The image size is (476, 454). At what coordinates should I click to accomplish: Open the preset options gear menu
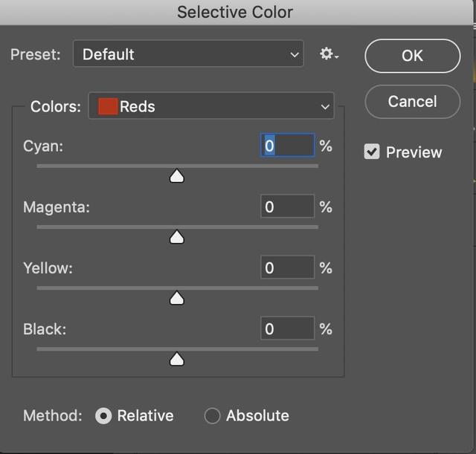[329, 54]
